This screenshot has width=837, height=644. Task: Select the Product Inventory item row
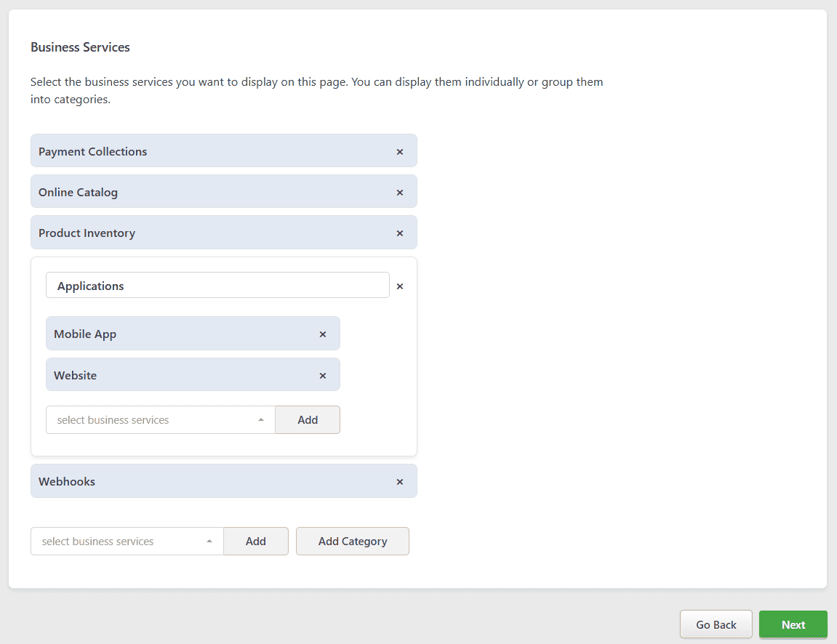[204, 233]
